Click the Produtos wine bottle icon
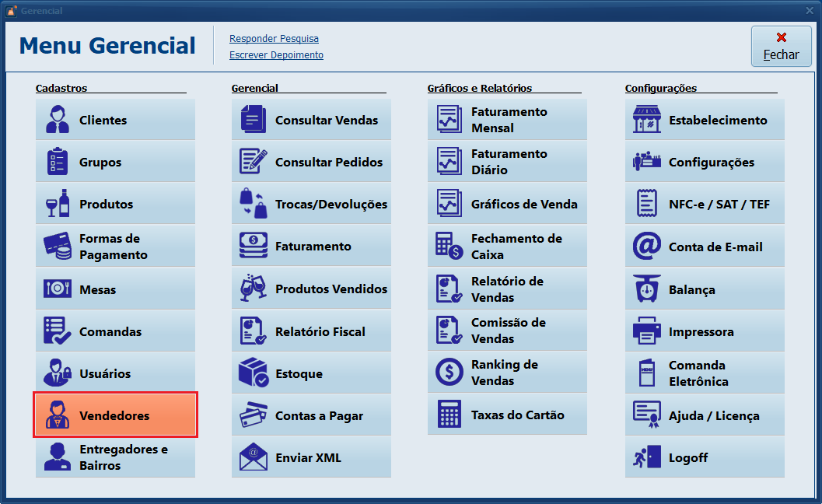This screenshot has width=822, height=504. coord(57,204)
